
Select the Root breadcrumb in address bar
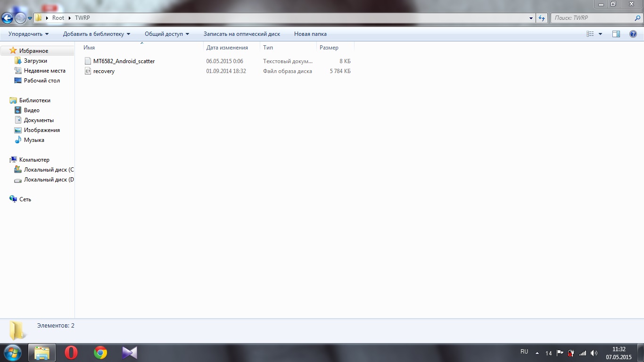tap(58, 18)
